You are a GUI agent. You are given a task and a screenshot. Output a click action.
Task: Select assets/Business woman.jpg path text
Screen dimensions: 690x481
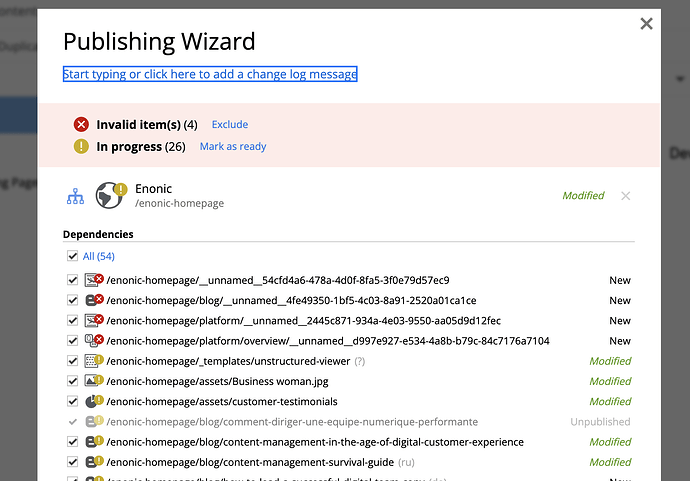(x=217, y=382)
